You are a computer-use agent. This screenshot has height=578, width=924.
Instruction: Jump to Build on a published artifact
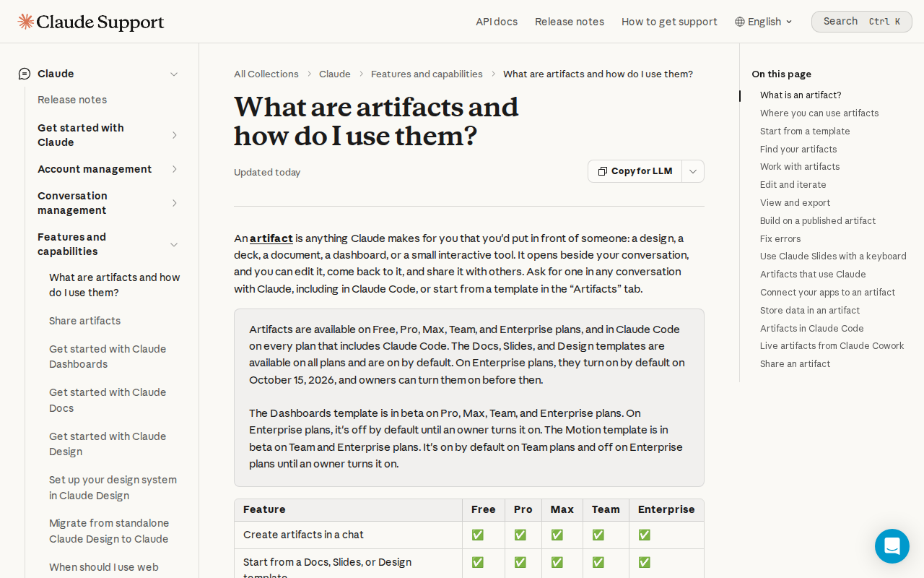[818, 221]
